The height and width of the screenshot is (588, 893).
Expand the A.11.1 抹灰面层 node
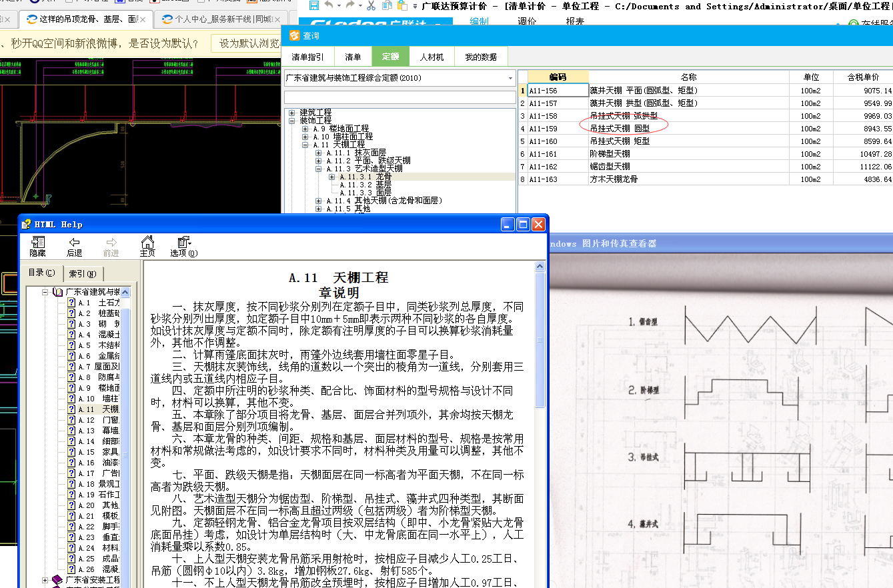pos(319,153)
